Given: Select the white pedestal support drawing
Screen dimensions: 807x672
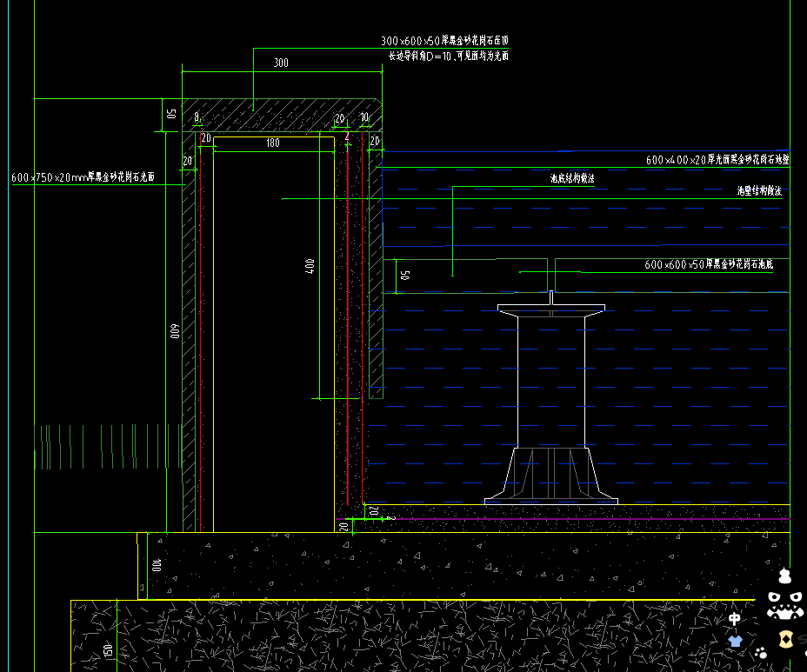Looking at the screenshot, I should 551,398.
